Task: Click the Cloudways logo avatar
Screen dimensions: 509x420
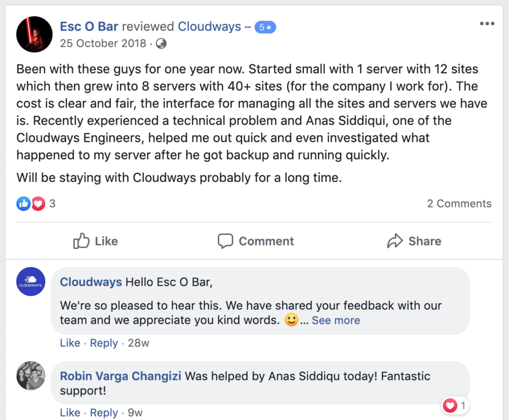Action: [31, 282]
